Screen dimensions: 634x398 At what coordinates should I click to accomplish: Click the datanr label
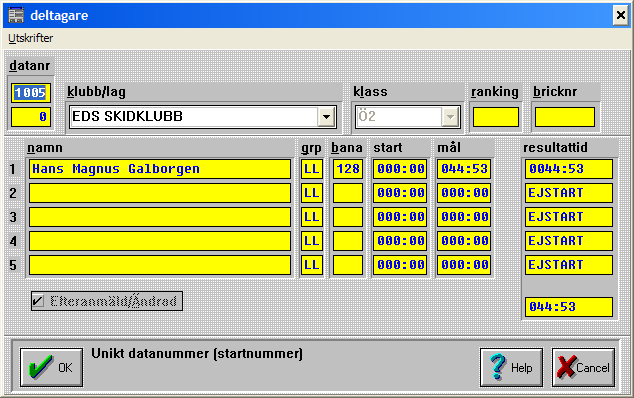[30, 66]
